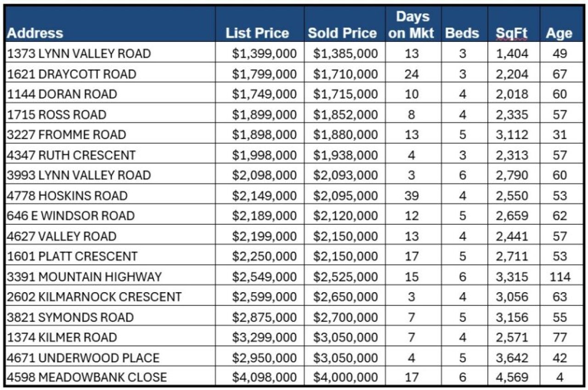
Task: Click the age value 114 cell
Action: pyautogui.click(x=560, y=277)
